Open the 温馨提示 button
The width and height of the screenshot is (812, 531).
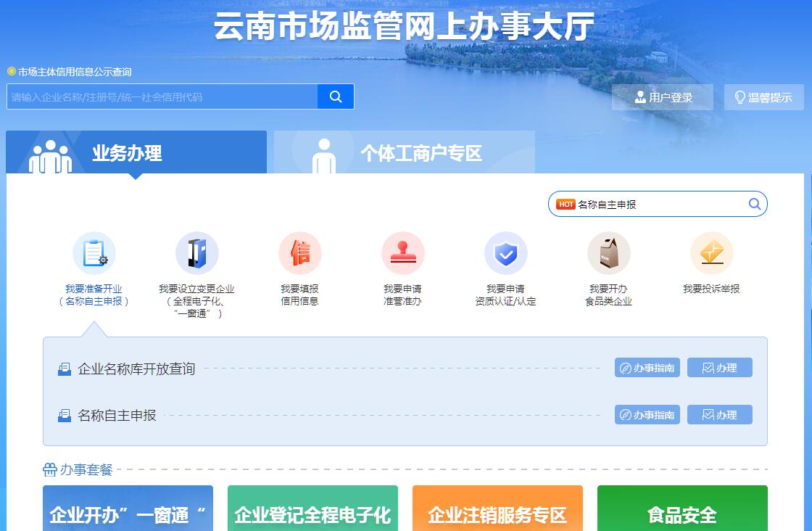point(764,97)
